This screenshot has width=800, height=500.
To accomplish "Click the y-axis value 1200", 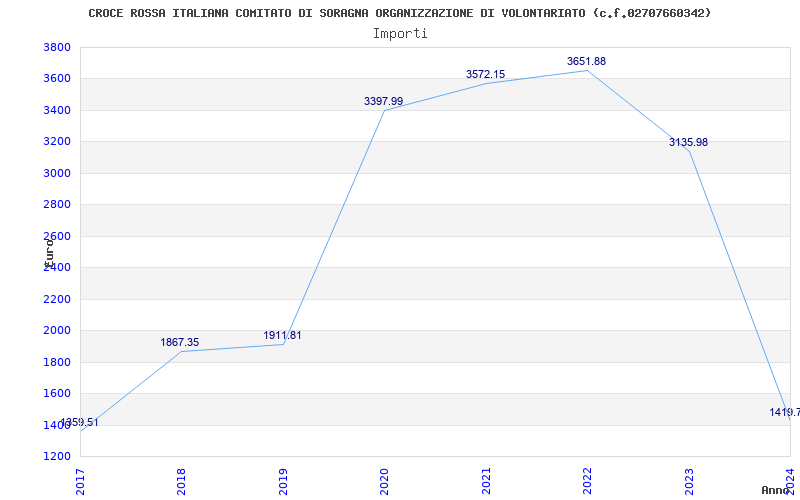I will click(57, 456).
